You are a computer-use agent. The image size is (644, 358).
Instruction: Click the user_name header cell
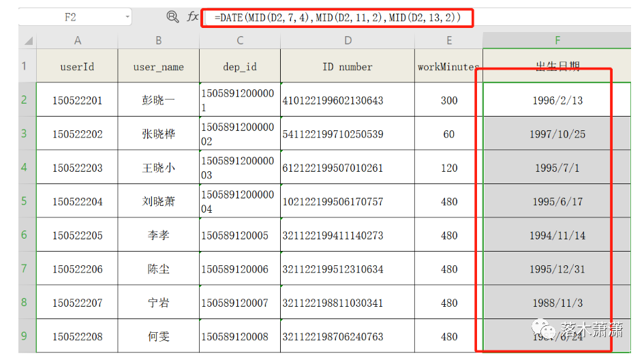(159, 66)
